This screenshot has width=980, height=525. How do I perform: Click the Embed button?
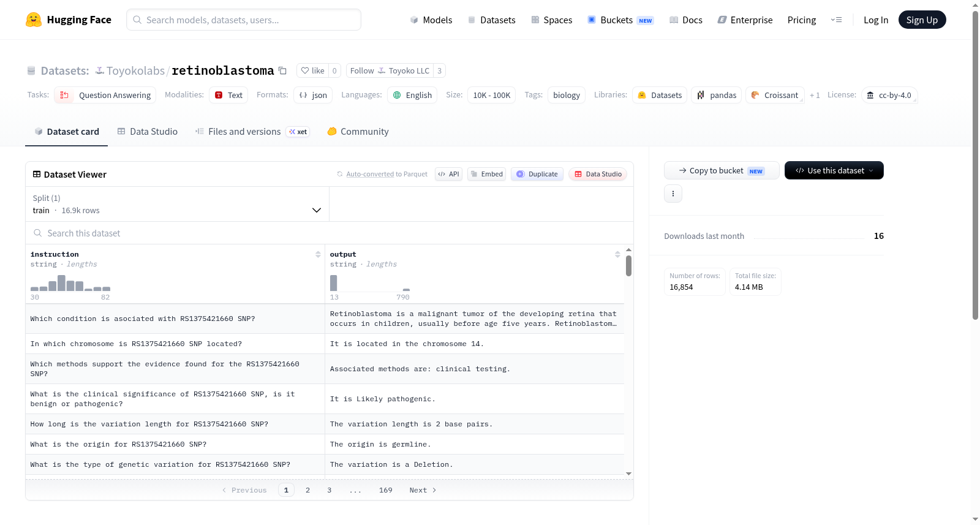coord(486,174)
